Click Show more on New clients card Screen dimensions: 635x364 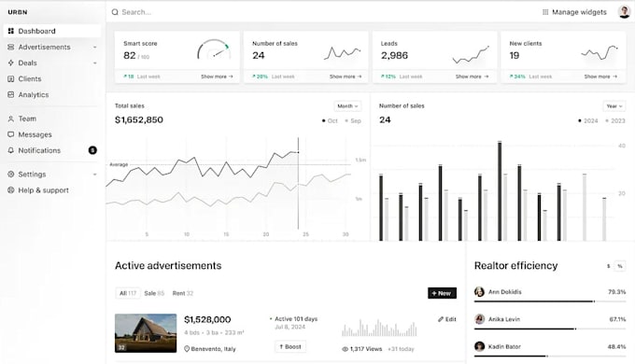click(x=600, y=77)
